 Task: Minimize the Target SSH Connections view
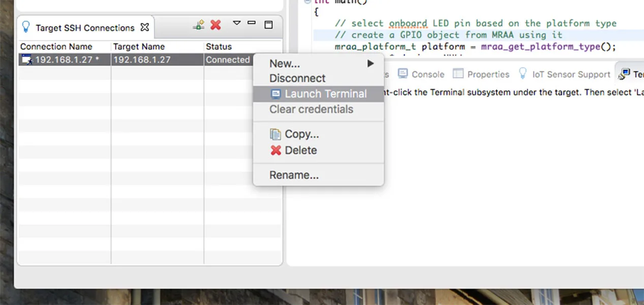point(251,23)
